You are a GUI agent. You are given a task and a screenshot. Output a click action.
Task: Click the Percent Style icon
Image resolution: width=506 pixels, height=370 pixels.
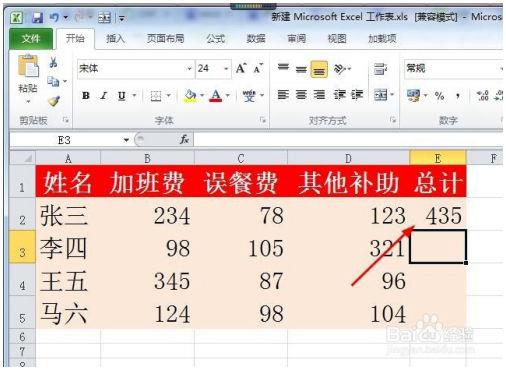(439, 96)
